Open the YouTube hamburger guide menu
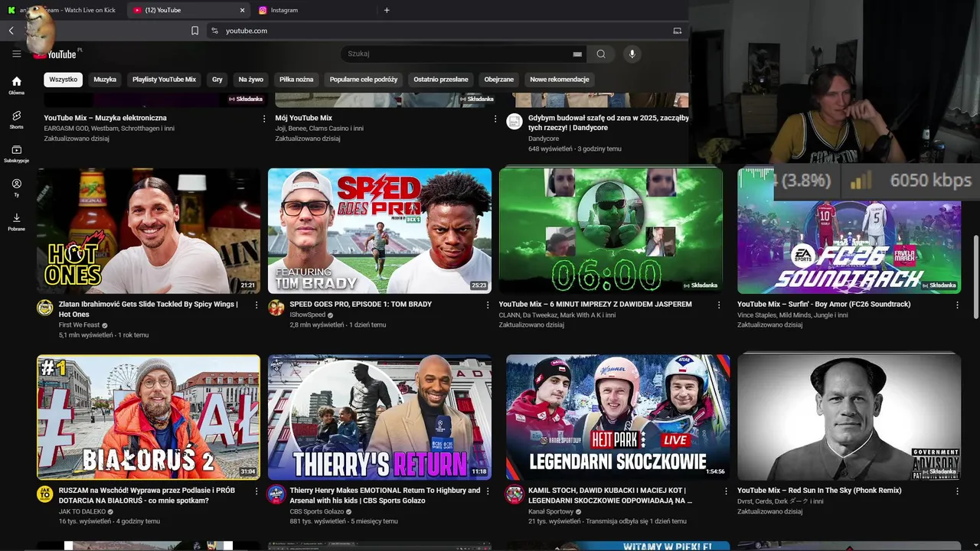 point(16,54)
